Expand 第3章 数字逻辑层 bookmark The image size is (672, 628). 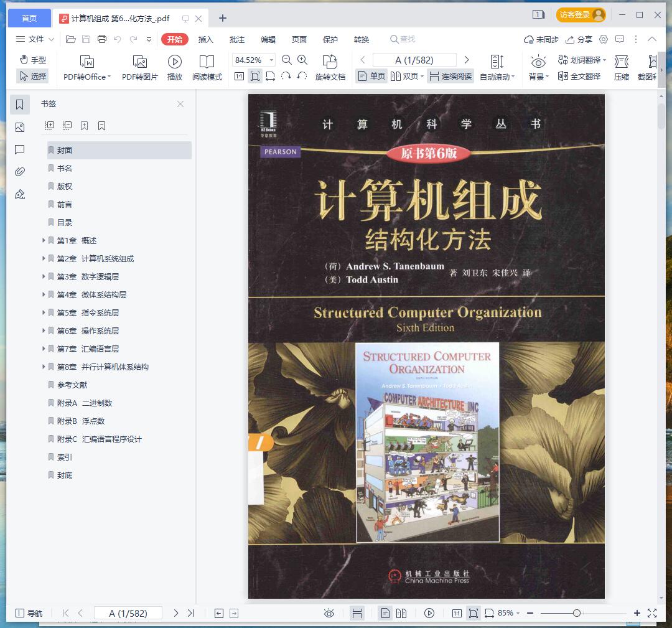pos(44,276)
